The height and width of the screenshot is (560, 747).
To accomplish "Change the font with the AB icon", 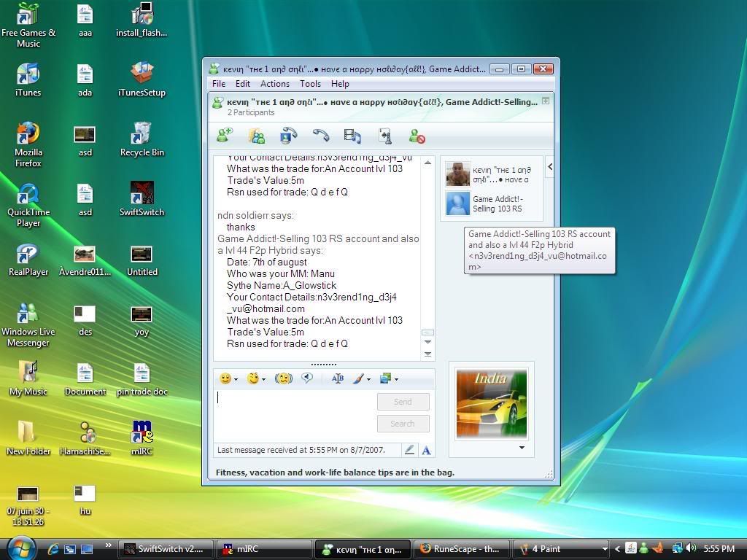I will point(337,378).
